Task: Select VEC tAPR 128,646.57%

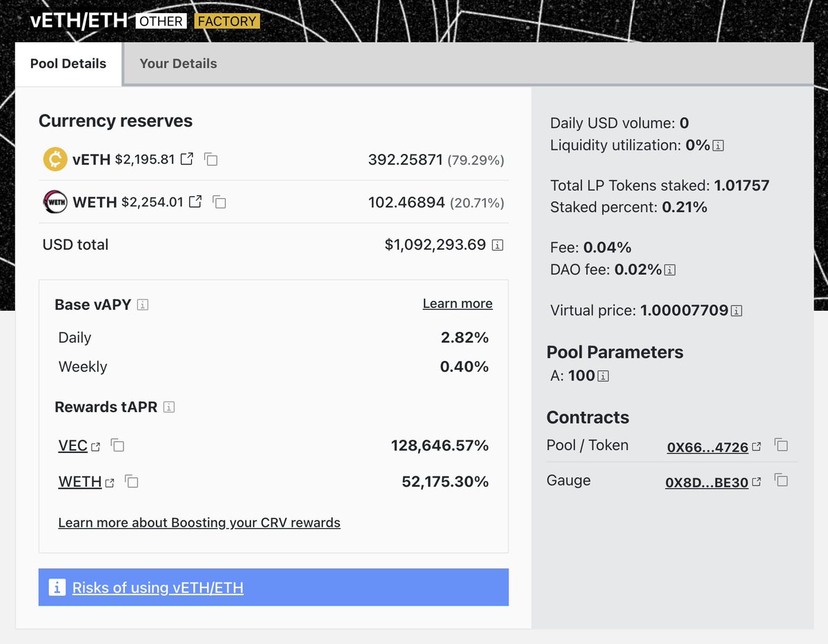Action: point(440,446)
